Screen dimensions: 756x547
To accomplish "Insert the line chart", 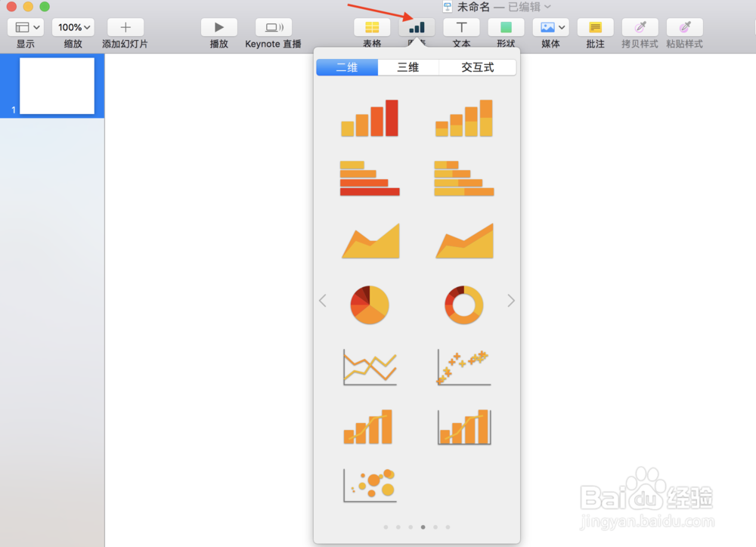I will [x=370, y=367].
